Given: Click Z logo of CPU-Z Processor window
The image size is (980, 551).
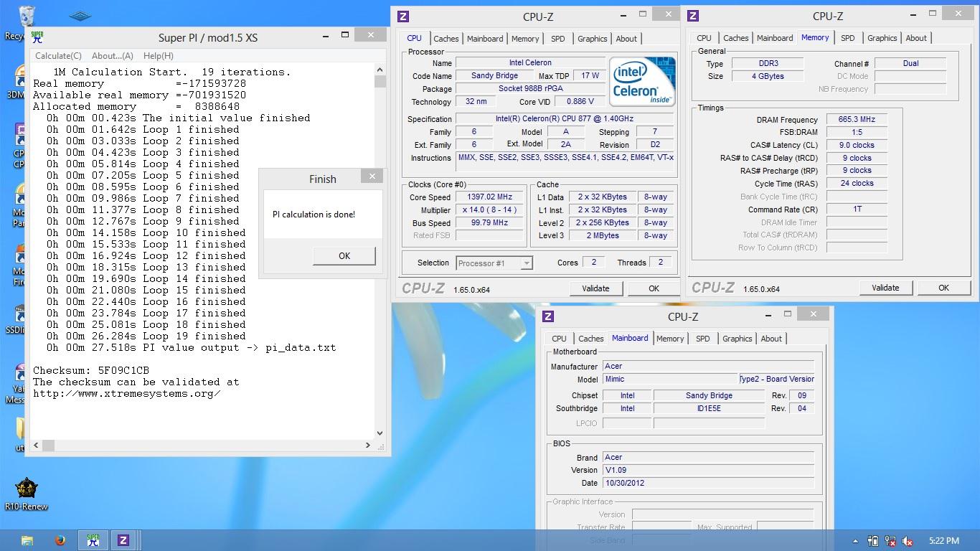Looking at the screenshot, I should click(x=403, y=17).
